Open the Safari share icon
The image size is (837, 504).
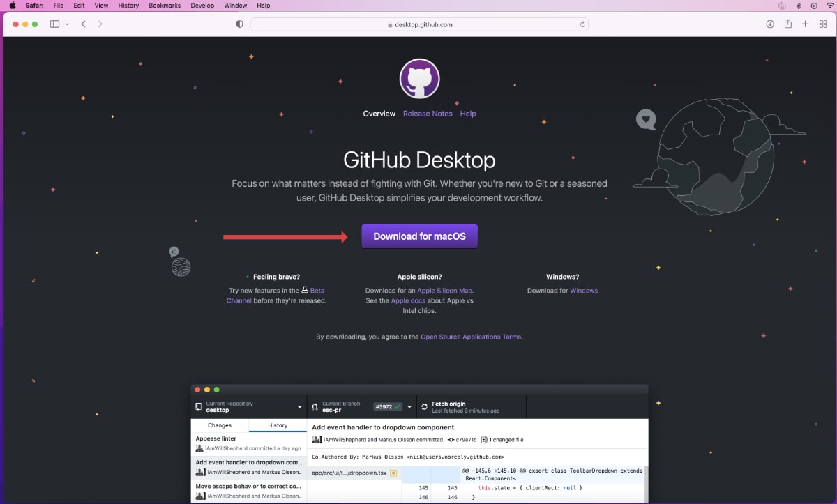point(787,24)
